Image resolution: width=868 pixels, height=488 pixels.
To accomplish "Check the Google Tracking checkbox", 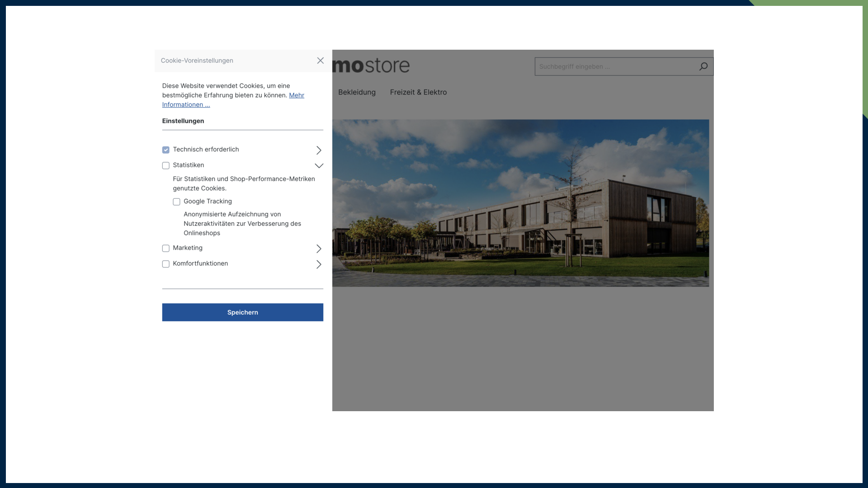I will pyautogui.click(x=176, y=202).
